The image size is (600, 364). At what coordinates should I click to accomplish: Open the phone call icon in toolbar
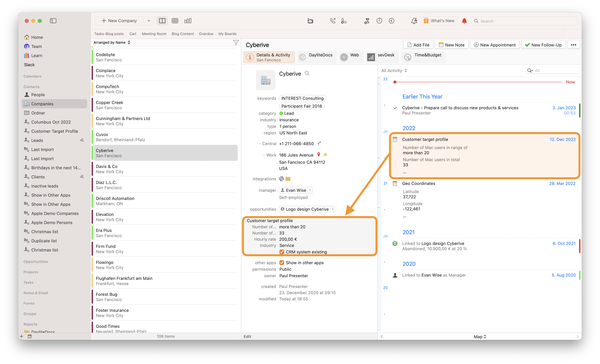pos(333,21)
